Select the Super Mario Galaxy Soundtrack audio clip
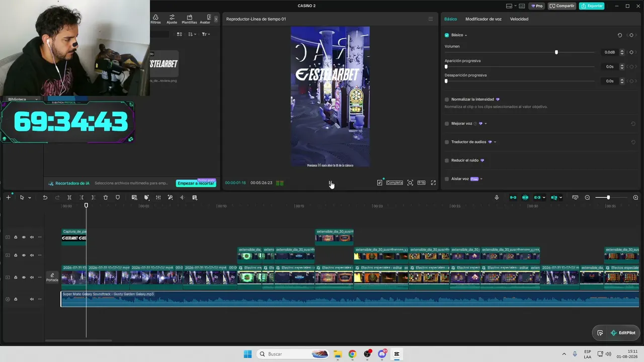Image resolution: width=644 pixels, height=362 pixels. coord(350,299)
